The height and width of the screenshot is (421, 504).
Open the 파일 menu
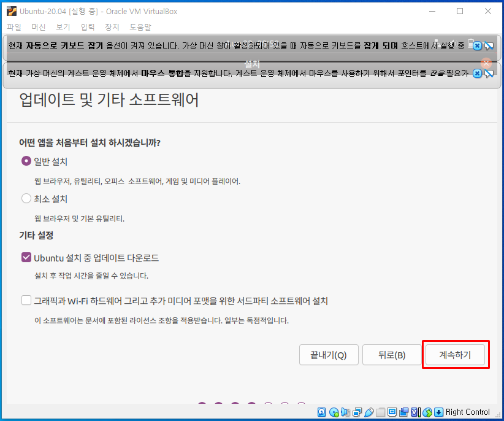(14, 27)
